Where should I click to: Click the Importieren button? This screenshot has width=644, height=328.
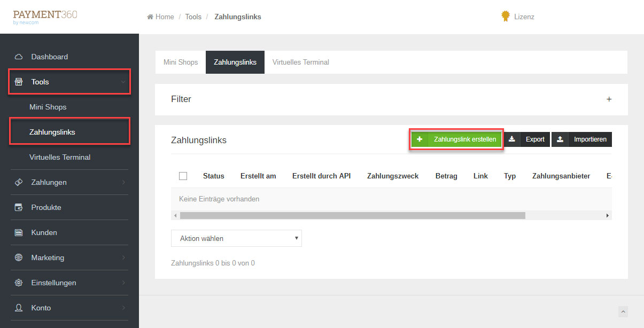582,139
